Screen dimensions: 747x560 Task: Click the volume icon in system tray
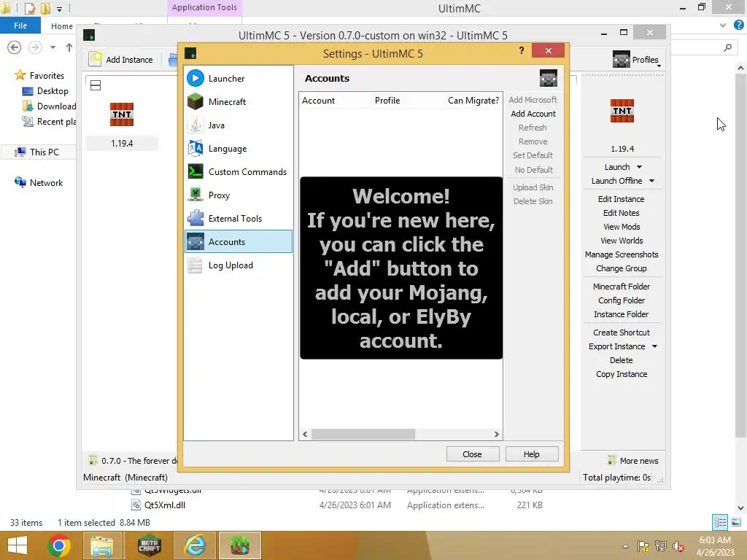(678, 546)
